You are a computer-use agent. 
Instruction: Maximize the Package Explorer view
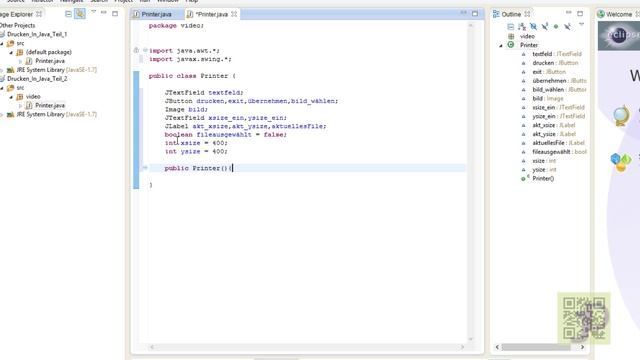point(115,13)
